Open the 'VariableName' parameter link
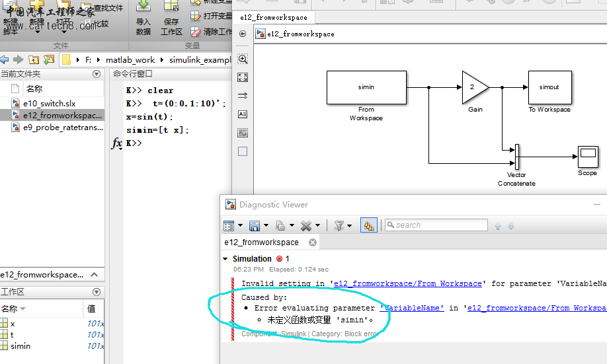 point(412,308)
